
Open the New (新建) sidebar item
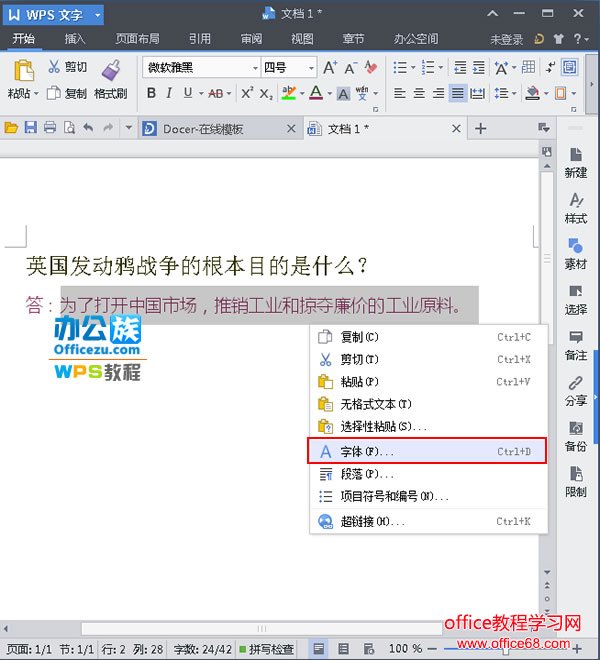[576, 164]
